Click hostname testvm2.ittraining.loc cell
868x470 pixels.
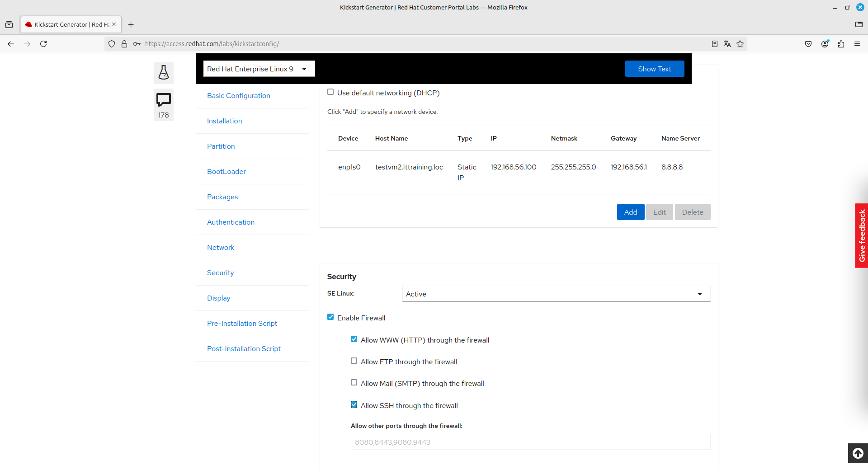coord(409,167)
